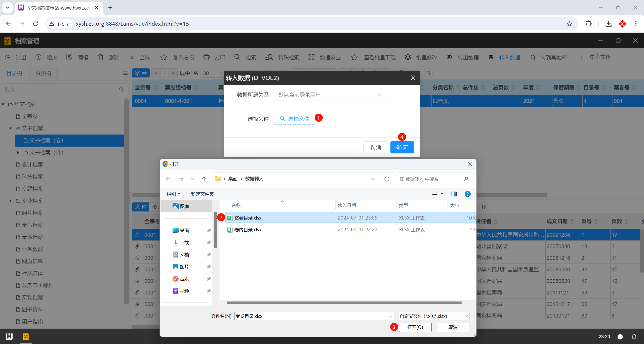Viewport: 644px width, 344px height.
Task: Open the 数据所属关系 dropdown
Action: coord(330,95)
